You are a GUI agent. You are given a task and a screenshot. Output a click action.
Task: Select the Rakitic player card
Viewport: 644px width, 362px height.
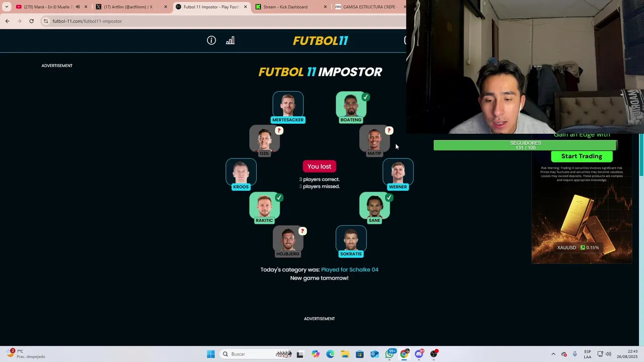265,208
